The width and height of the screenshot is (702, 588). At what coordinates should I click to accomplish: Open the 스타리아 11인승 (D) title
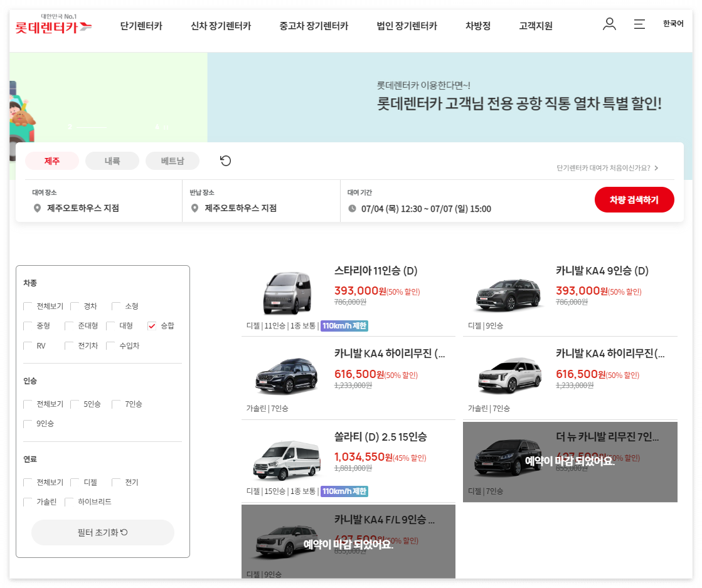coord(376,271)
